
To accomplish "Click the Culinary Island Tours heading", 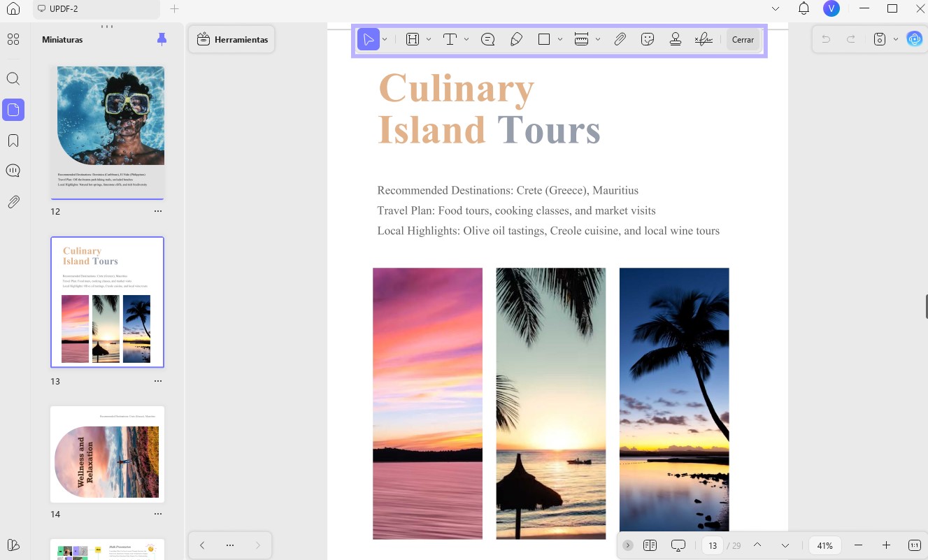I will click(x=489, y=109).
